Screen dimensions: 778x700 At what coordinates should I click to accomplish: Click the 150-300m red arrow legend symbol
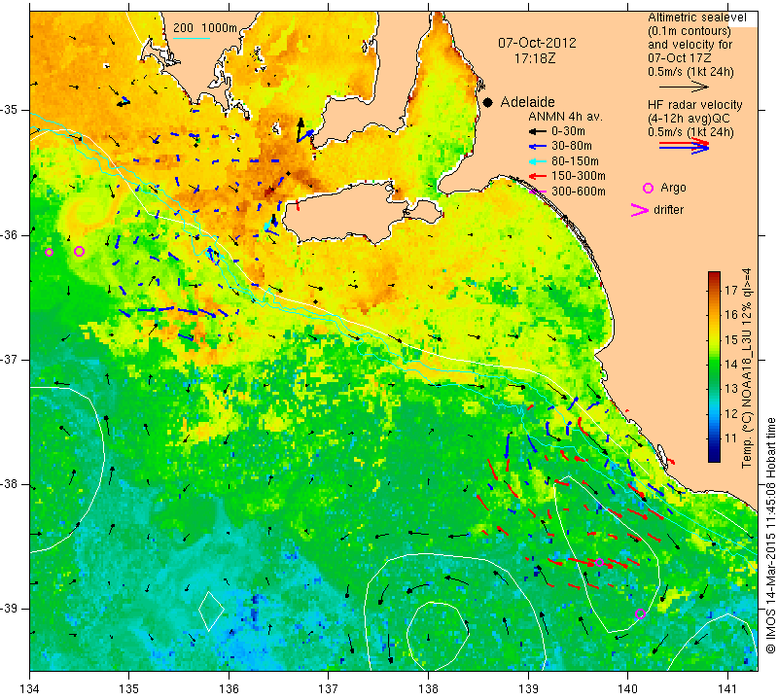click(x=537, y=176)
